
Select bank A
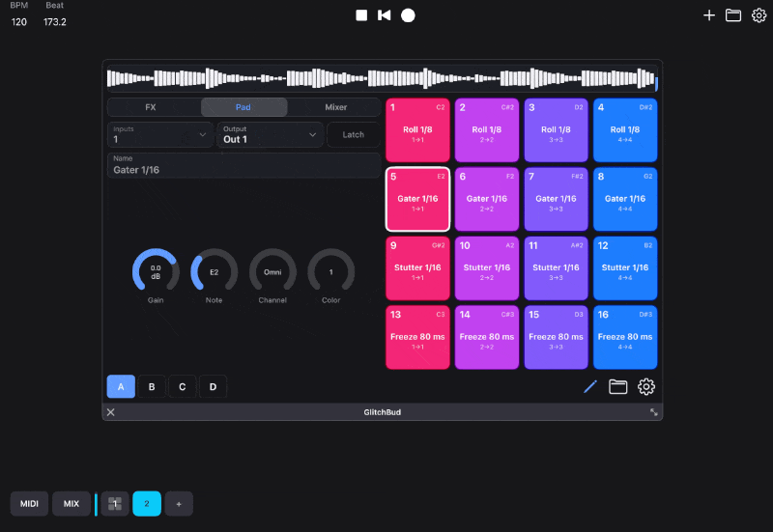click(121, 386)
